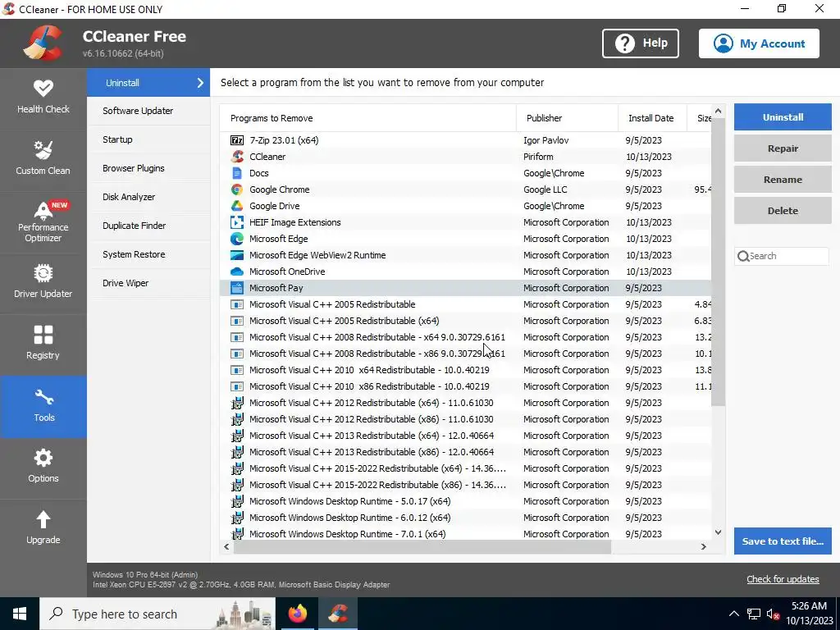Click the horizontal scroll right arrow

pyautogui.click(x=703, y=547)
